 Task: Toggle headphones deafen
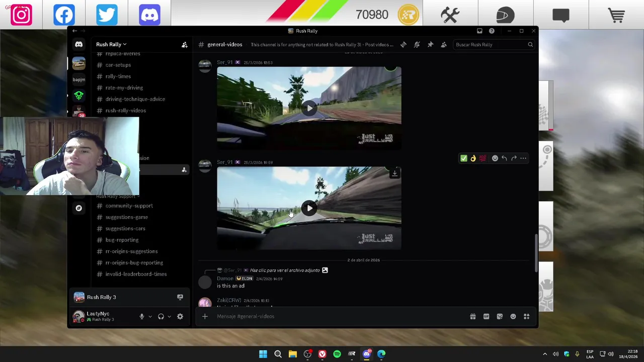click(161, 317)
